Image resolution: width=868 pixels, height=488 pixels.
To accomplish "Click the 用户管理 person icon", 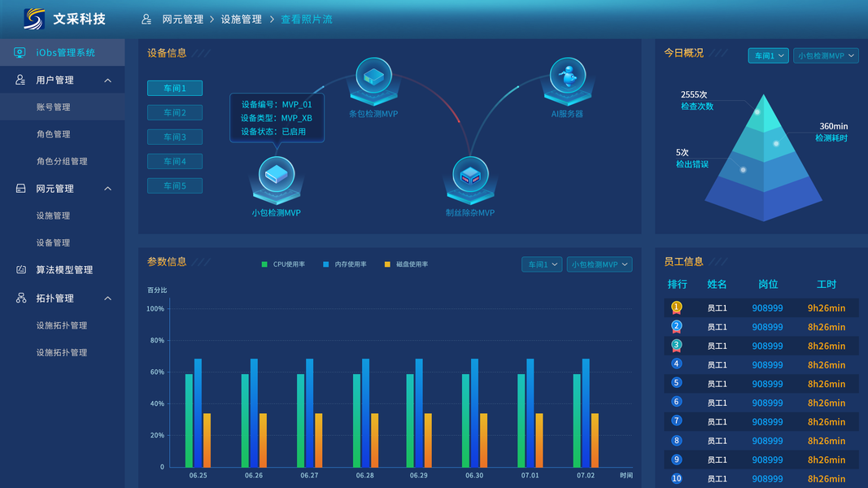I will click(20, 80).
